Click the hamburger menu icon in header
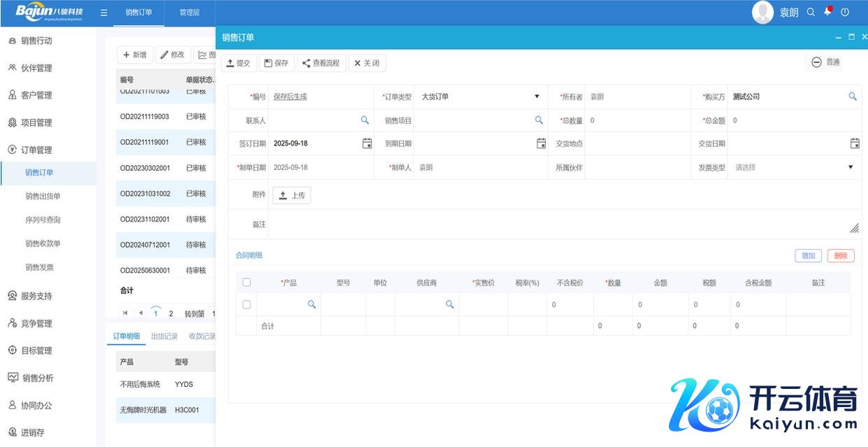The image size is (868, 447). tap(103, 13)
